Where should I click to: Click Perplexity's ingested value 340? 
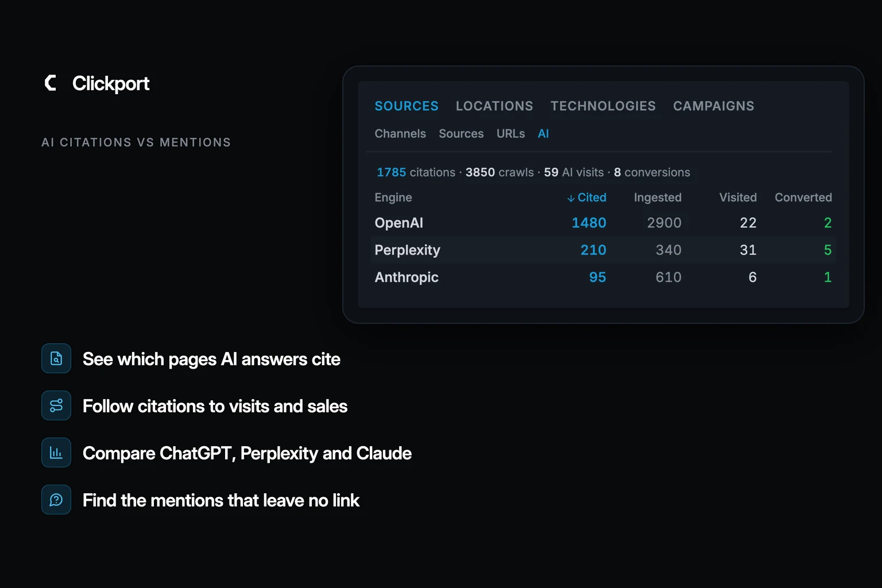pyautogui.click(x=668, y=250)
